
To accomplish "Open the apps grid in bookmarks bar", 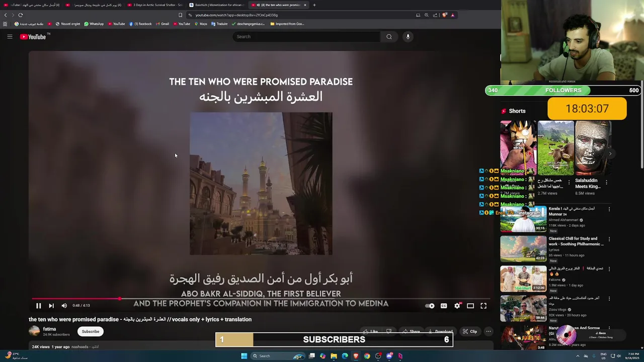I will click(5, 24).
